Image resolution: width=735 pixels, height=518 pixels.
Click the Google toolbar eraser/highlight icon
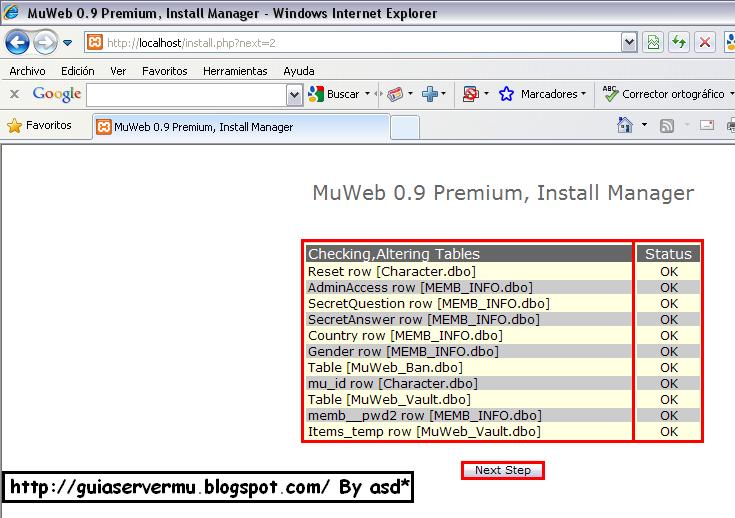tap(395, 94)
